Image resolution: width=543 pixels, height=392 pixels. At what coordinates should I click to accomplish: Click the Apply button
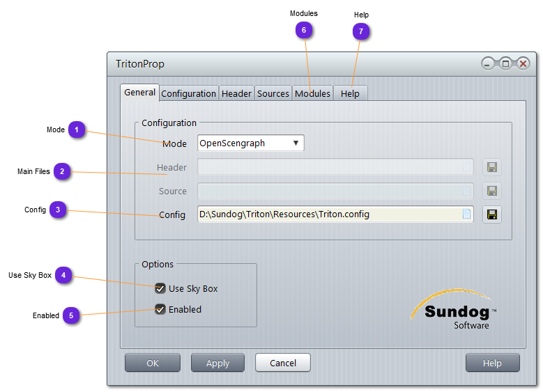coord(217,363)
